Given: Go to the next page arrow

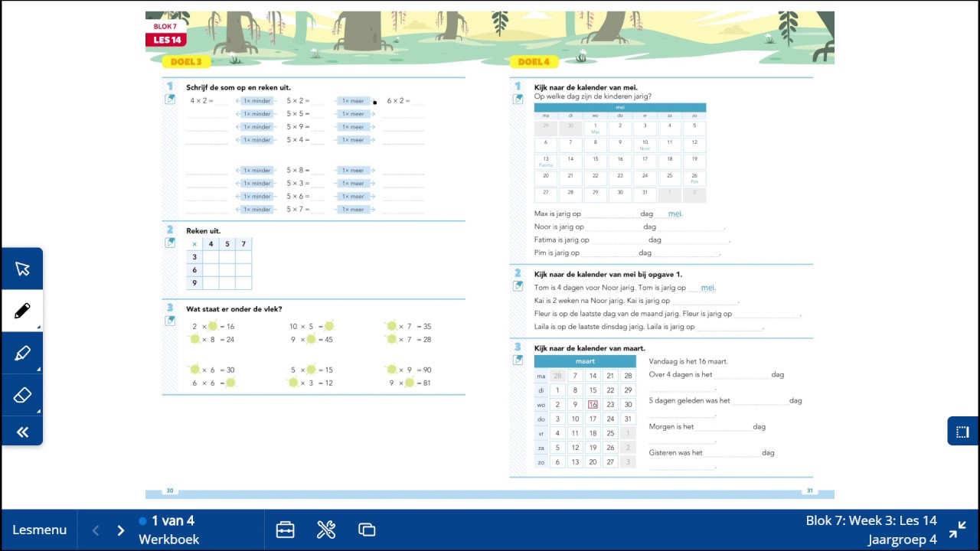Looking at the screenshot, I should (120, 530).
